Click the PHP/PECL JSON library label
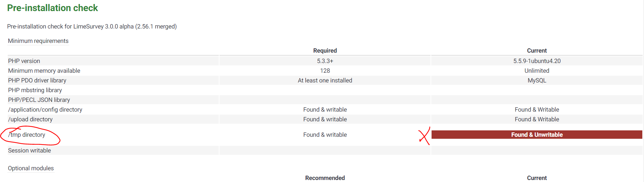The width and height of the screenshot is (644, 182). coord(39,100)
